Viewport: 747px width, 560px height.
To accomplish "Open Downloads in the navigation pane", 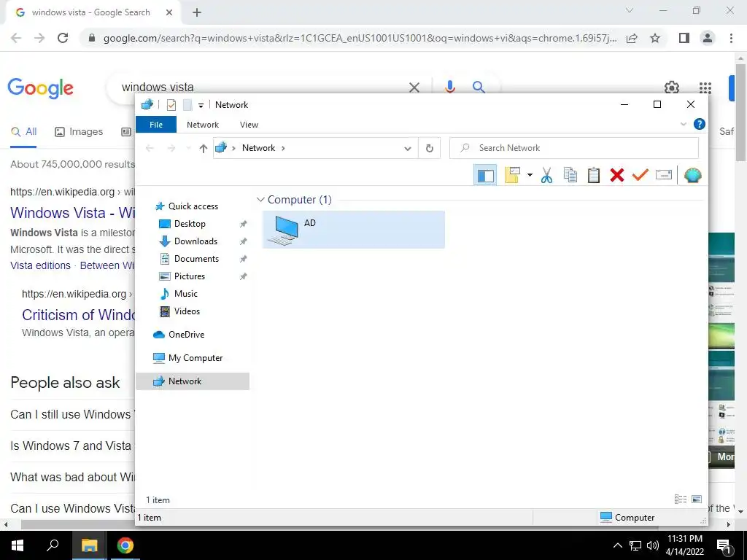I will click(x=196, y=241).
